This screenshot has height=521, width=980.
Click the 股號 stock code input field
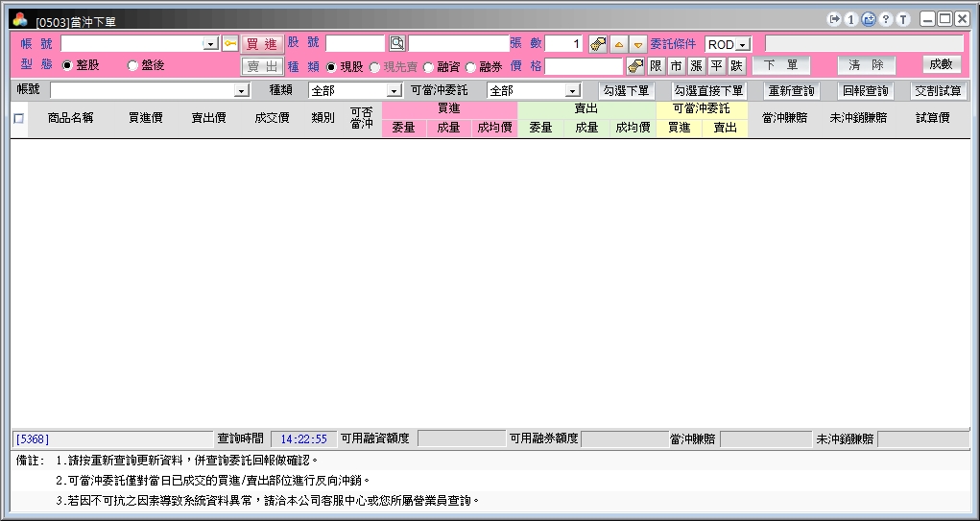click(x=355, y=44)
